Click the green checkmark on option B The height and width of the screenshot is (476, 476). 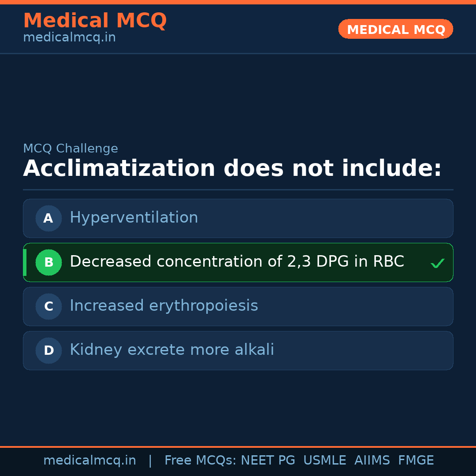point(437,263)
